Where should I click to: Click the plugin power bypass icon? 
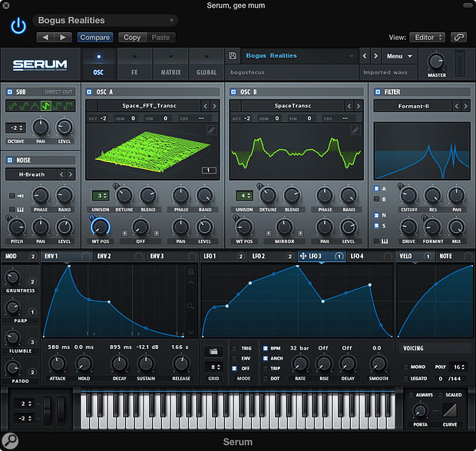point(18,27)
